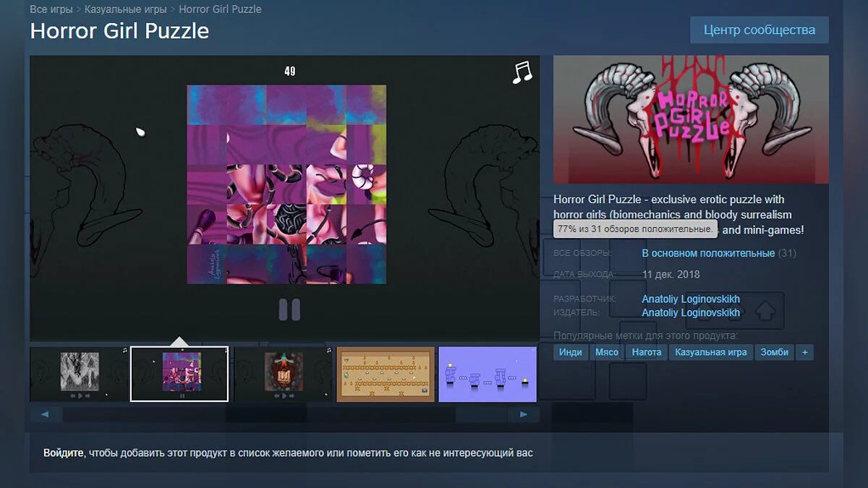Click the 'Мясо' tag

(606, 352)
